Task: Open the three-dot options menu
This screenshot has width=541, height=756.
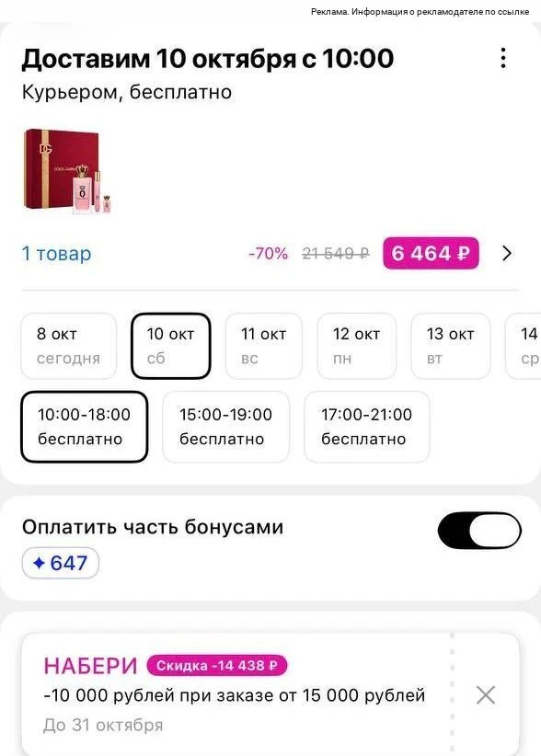Action: point(503,58)
